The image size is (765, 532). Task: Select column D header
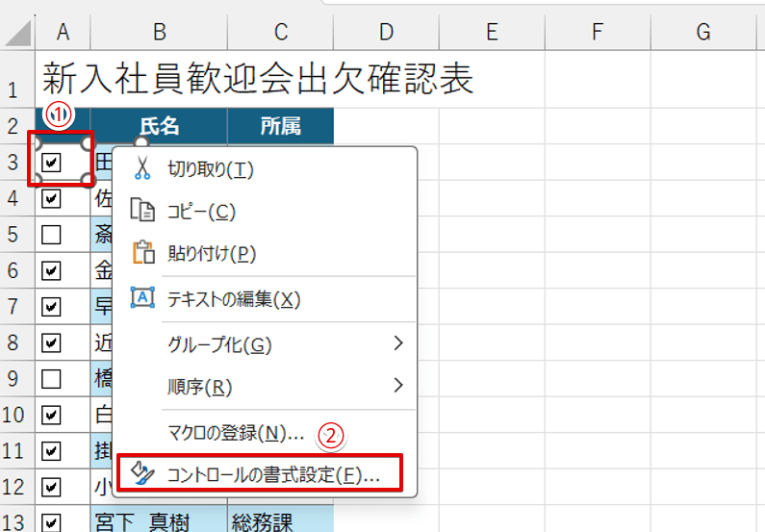[x=387, y=32]
